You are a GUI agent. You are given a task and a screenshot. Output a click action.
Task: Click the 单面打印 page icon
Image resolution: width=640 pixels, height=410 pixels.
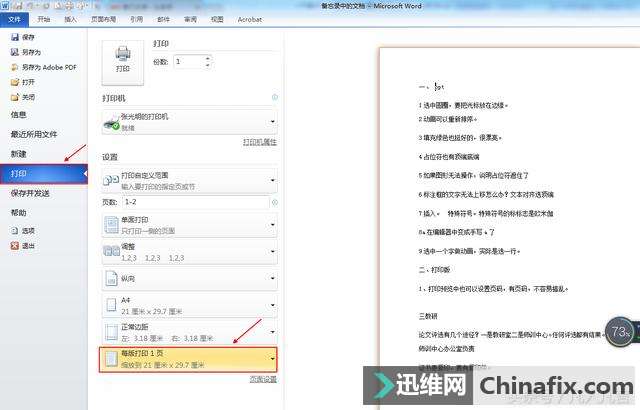(111, 225)
